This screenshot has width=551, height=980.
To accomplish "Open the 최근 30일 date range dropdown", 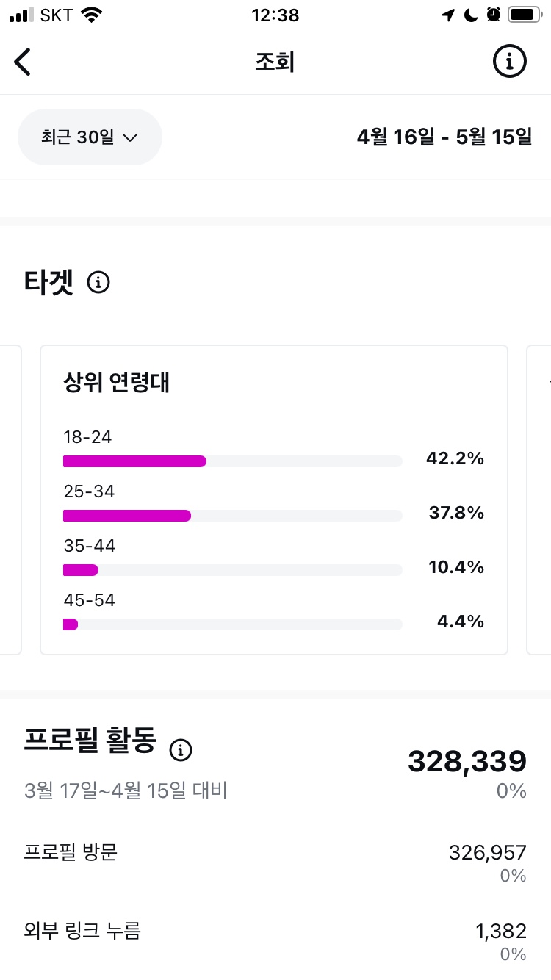I will pyautogui.click(x=90, y=137).
